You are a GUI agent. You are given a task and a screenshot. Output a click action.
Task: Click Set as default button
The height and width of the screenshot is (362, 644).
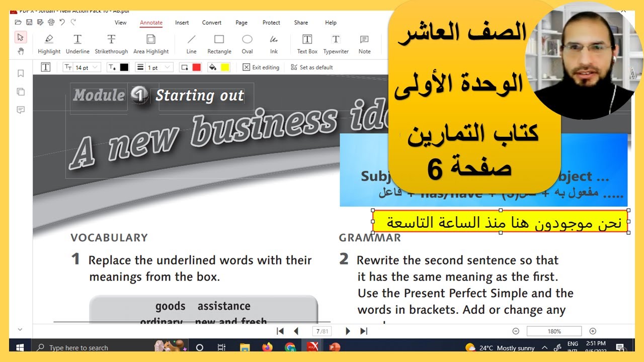click(x=312, y=67)
